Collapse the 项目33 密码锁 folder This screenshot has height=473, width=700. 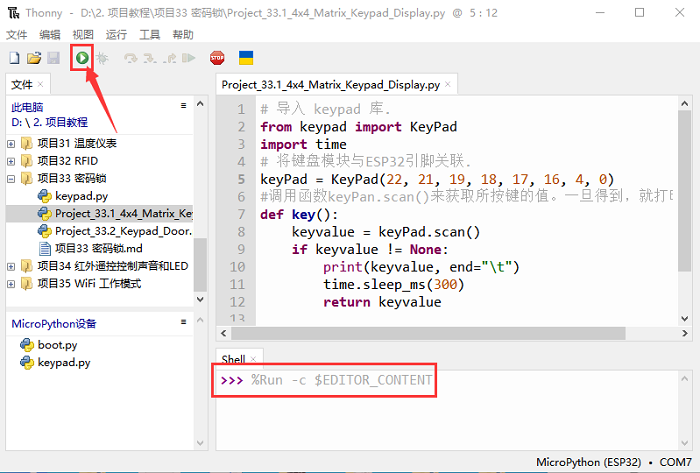pos(11,179)
